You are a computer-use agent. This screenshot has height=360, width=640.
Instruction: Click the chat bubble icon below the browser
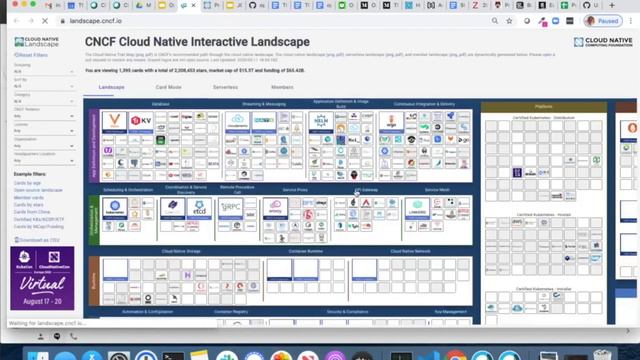57,336
